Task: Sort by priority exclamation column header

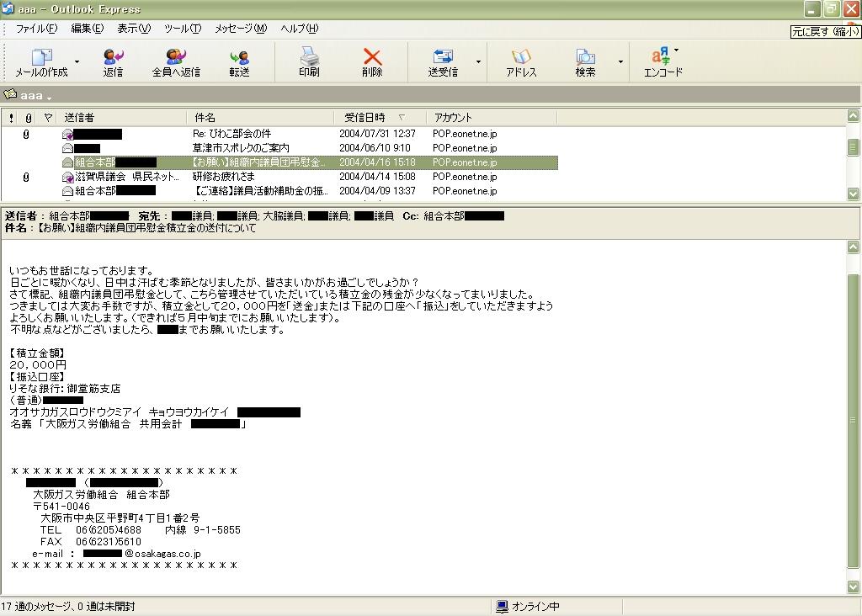Action: click(x=11, y=118)
